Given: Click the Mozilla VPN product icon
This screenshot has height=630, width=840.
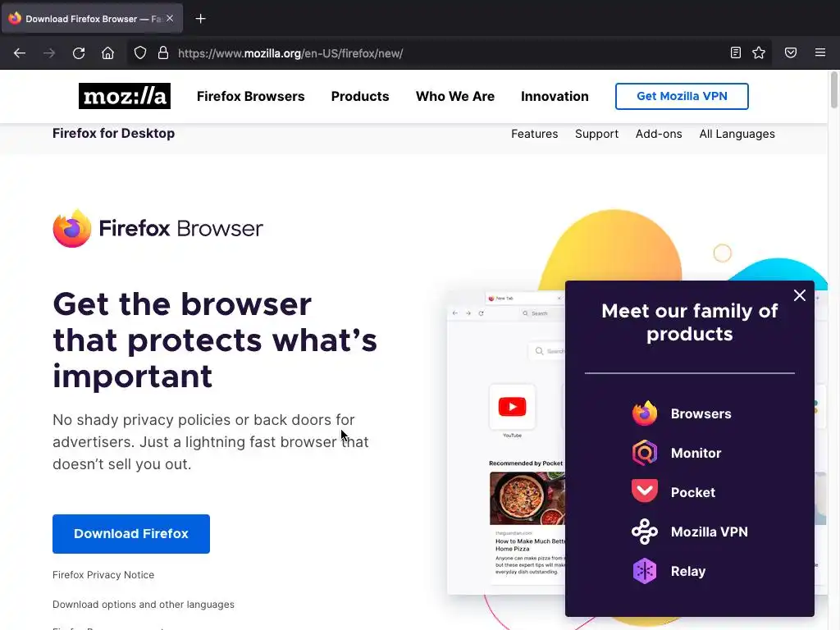Looking at the screenshot, I should tap(645, 532).
